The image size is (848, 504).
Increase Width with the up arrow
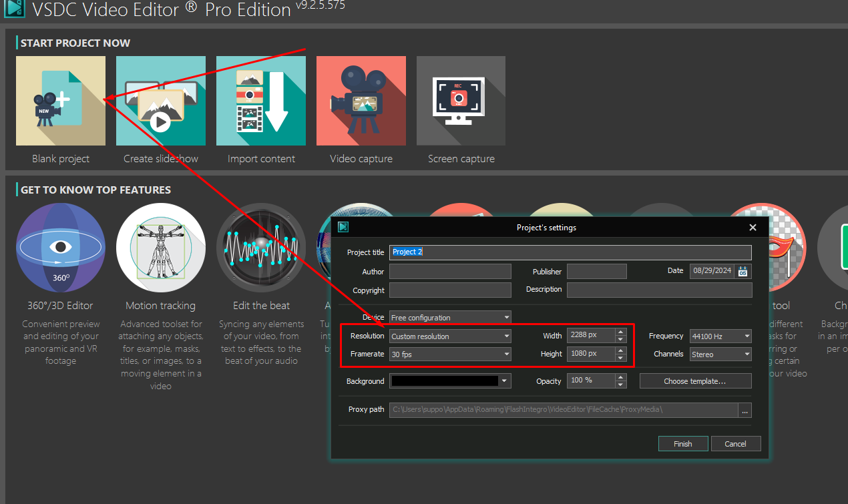(x=621, y=332)
